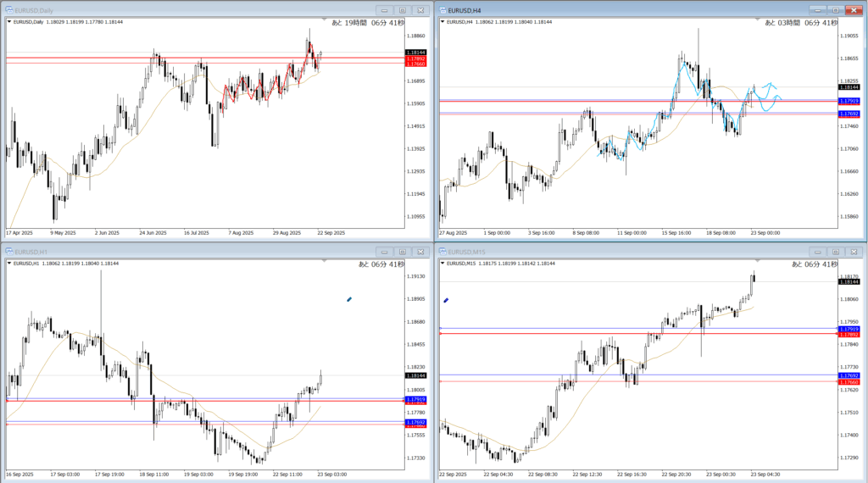Open the triangle dropdown beside EURUSD,Daily label
The height and width of the screenshot is (483, 868).
tap(9, 22)
